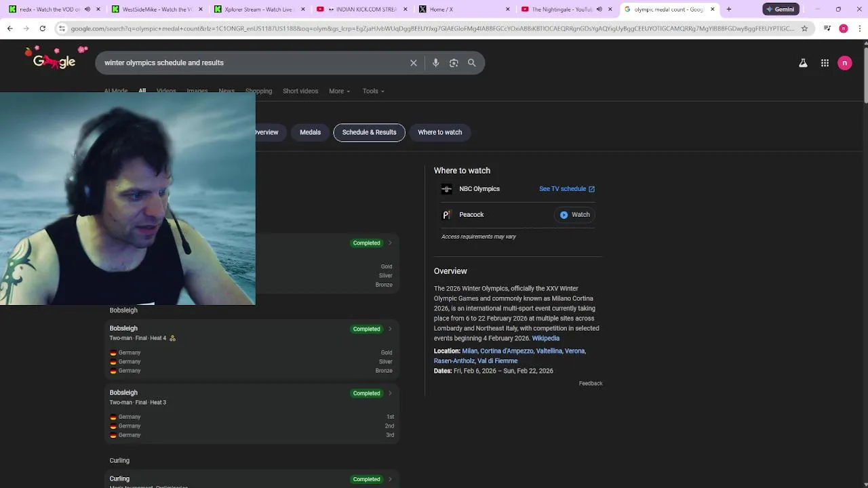Start a voice search with the microphone icon

click(x=435, y=63)
